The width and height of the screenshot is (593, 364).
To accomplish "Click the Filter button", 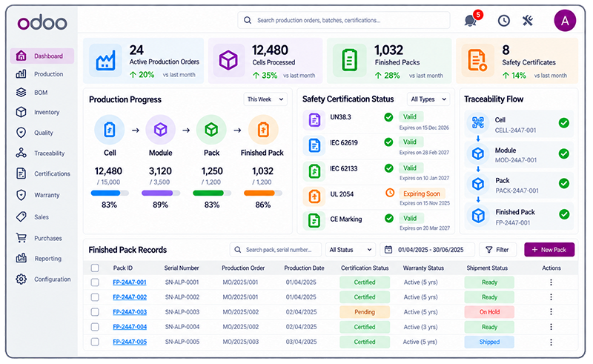I will [x=497, y=250].
